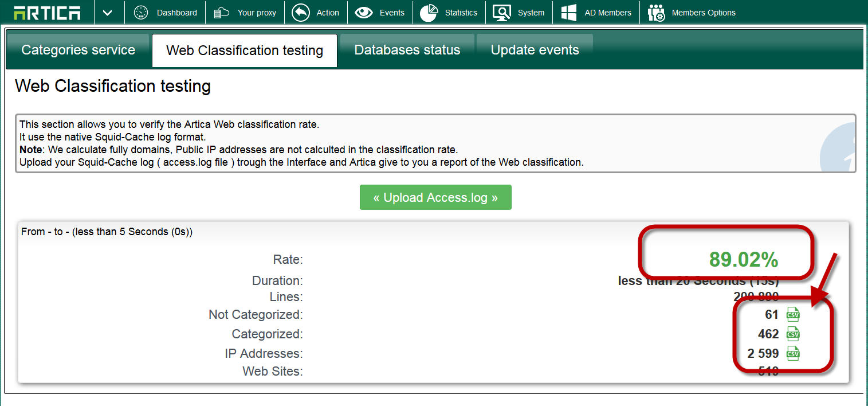Click the Members Options people-gear icon
The width and height of the screenshot is (868, 406).
pyautogui.click(x=656, y=13)
